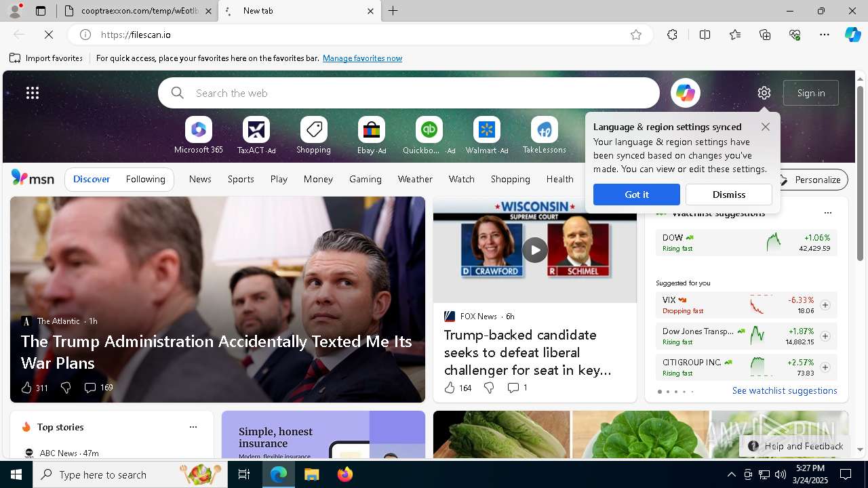Open the Gaming category
The width and height of the screenshot is (868, 488).
(x=366, y=179)
